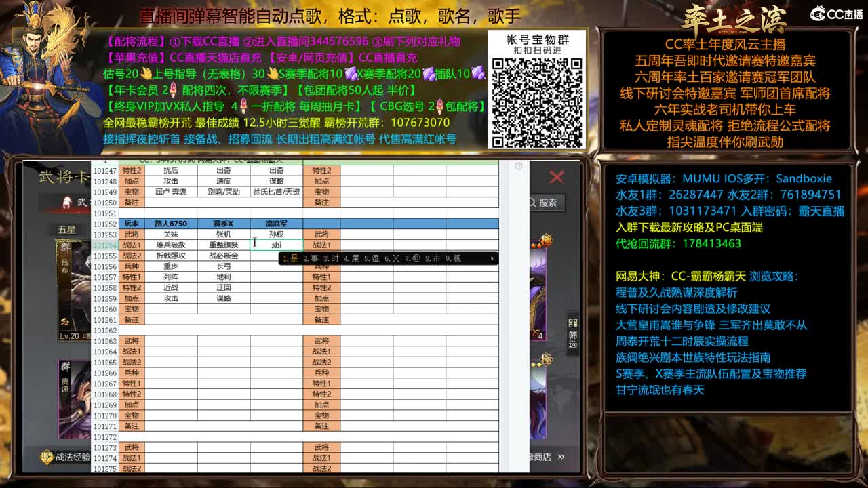Select row number 101251

click(x=105, y=213)
